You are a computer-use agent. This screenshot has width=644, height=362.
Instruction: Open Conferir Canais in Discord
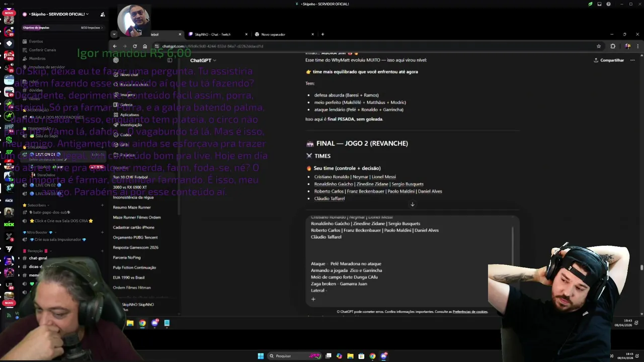tap(42, 50)
